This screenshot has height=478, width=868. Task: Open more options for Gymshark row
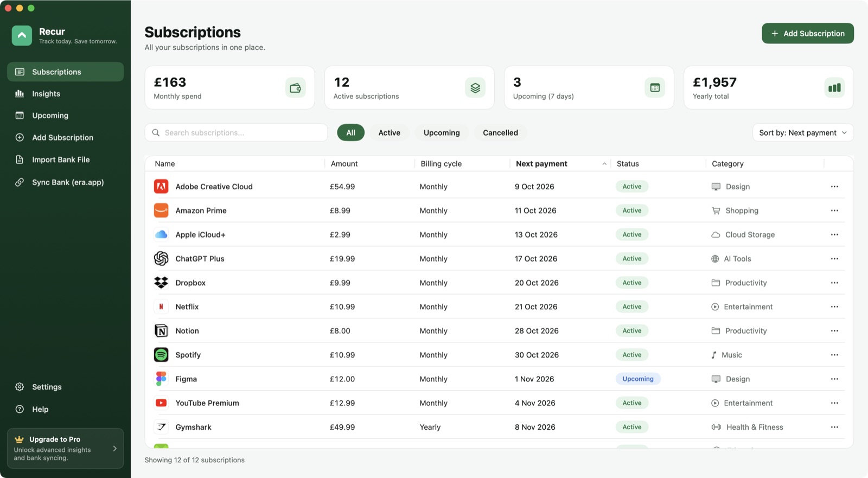click(x=834, y=427)
